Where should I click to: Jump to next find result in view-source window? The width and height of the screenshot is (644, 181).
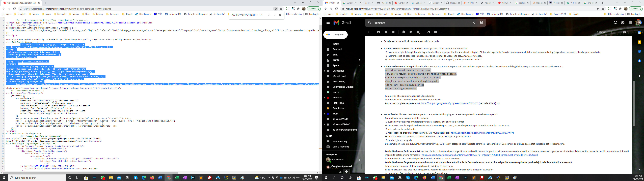point(275,15)
